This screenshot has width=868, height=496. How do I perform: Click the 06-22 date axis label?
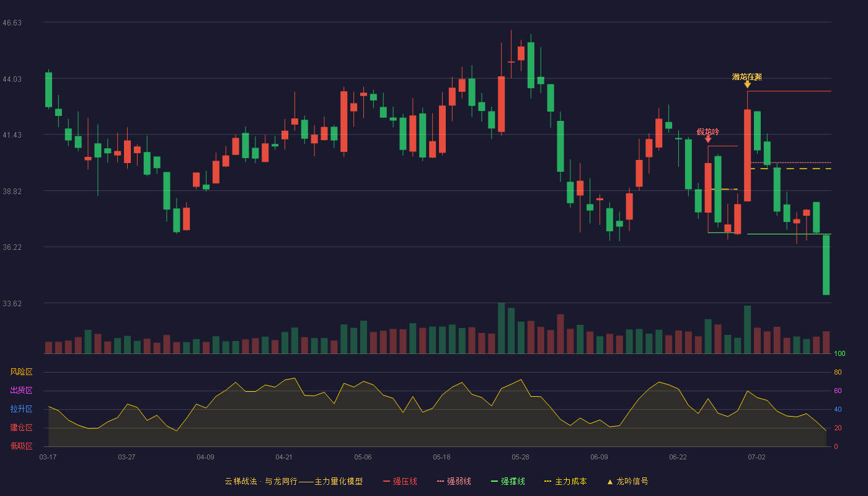(678, 457)
